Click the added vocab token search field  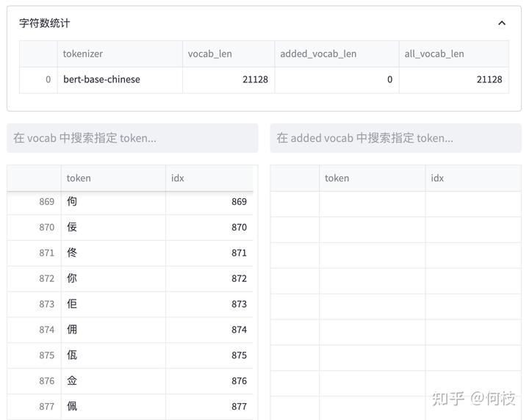coord(395,138)
